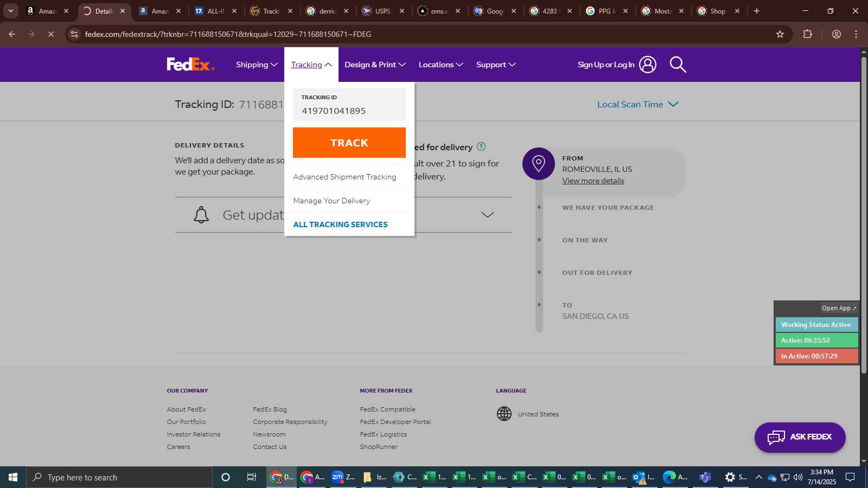This screenshot has height=488, width=868.
Task: Open the Local Scan Time dropdown
Action: click(x=637, y=104)
